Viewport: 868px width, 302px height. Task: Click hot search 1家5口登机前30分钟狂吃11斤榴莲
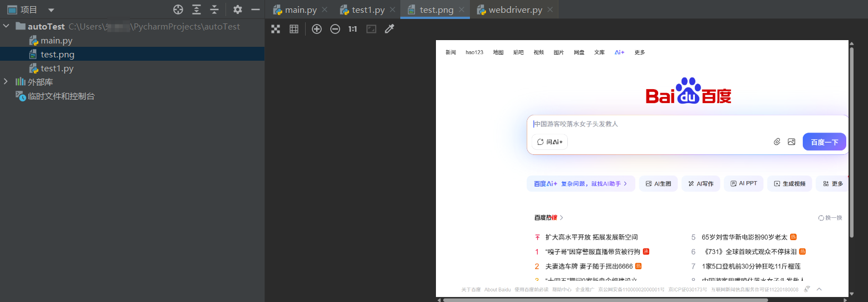(751, 266)
